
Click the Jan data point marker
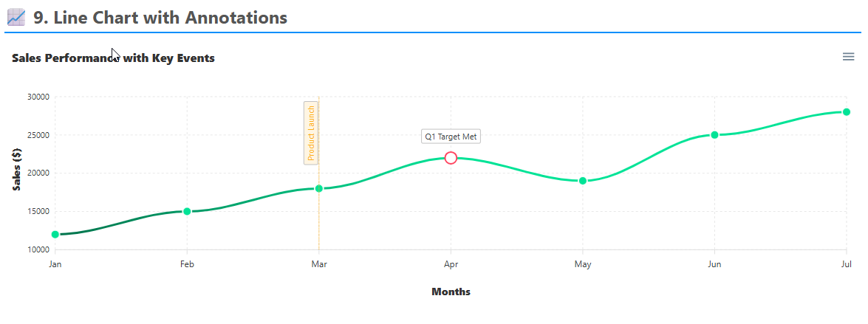point(55,234)
